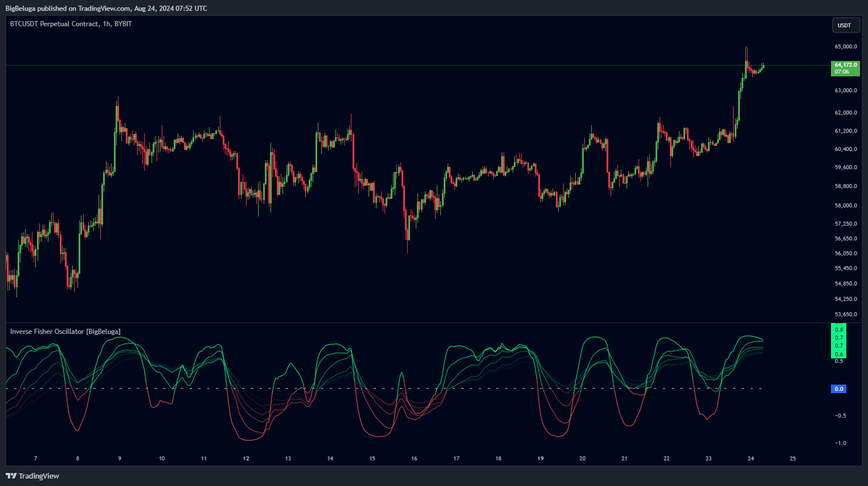Viewport: 868px width, 486px height.
Task: Click the TradingView wordmark text at bottom left
Action: point(39,476)
